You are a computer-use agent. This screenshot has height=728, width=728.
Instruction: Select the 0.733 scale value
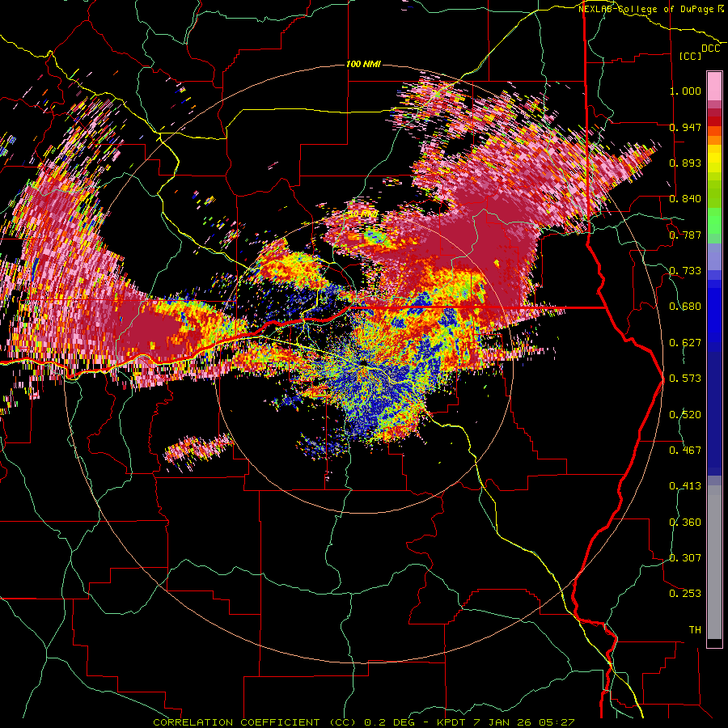[x=685, y=271]
